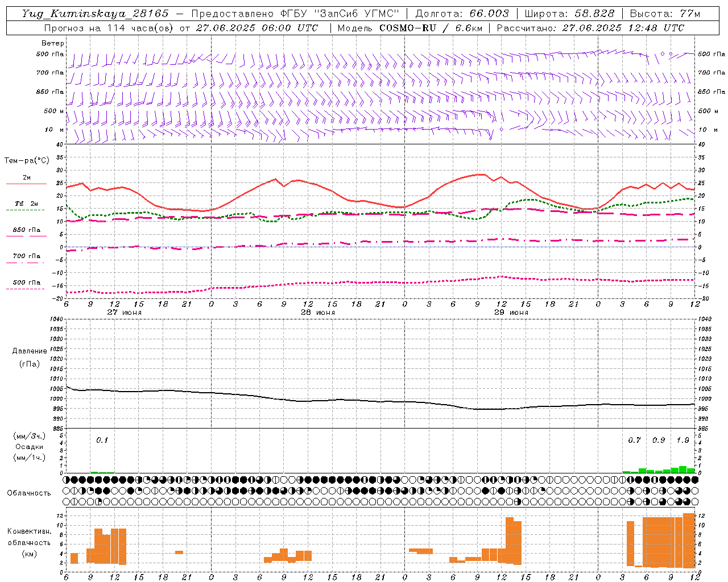Screen dimensions: 728x582
Task: Click the dotted 500 гПа temperature legend line
Action: 26,289
